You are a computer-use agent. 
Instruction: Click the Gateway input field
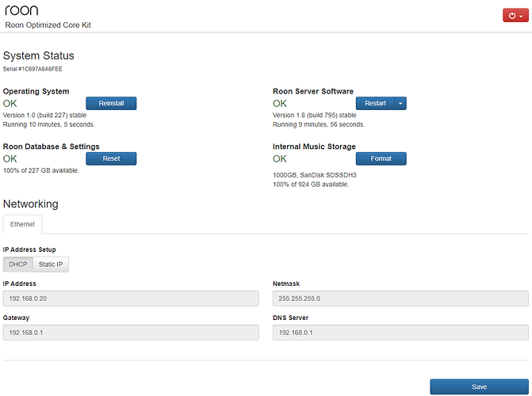click(131, 333)
